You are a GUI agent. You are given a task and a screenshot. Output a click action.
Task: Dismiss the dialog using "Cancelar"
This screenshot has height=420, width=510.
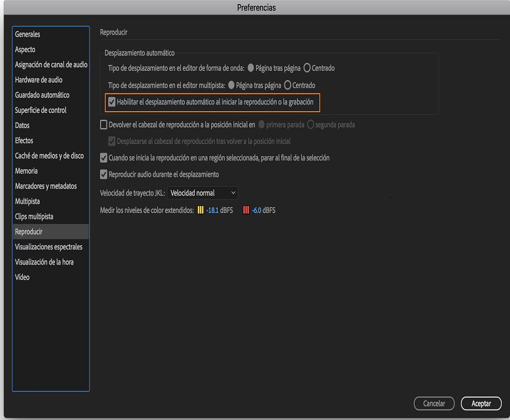coord(434,403)
